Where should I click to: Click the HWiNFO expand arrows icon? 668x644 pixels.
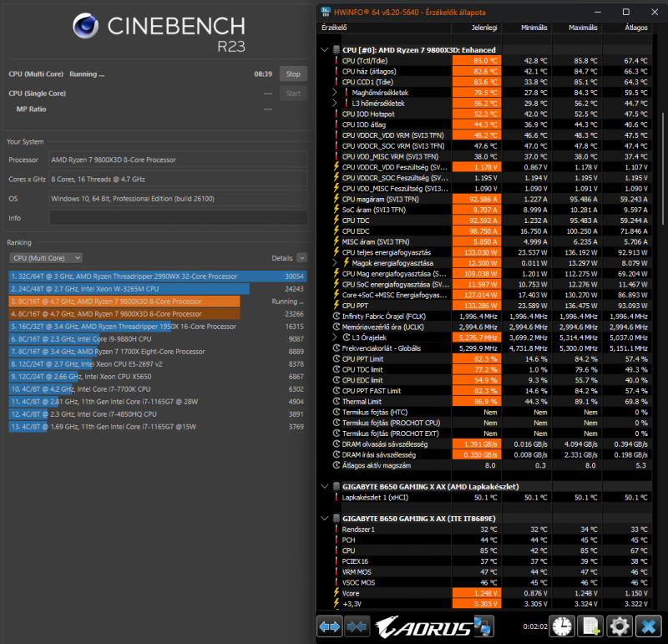coord(329,626)
